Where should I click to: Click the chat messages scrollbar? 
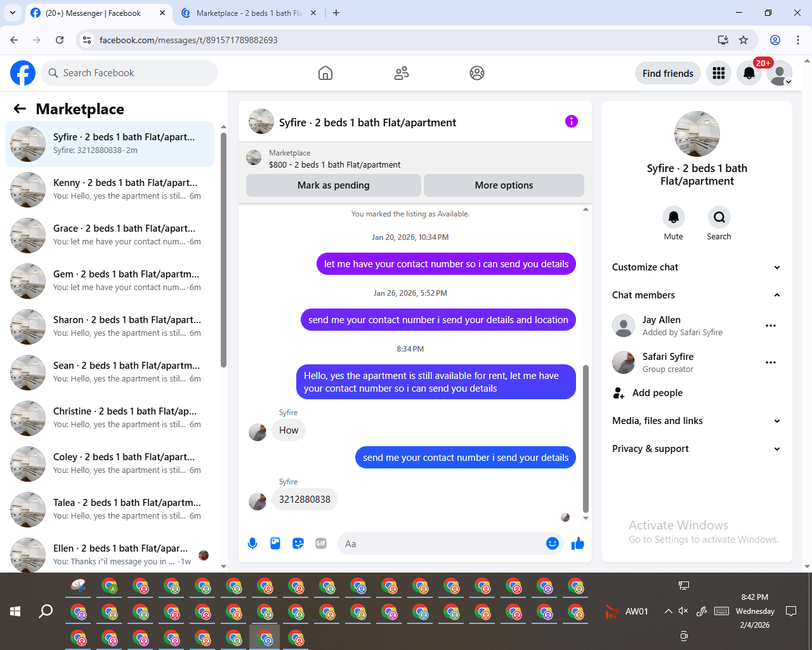pos(586,438)
